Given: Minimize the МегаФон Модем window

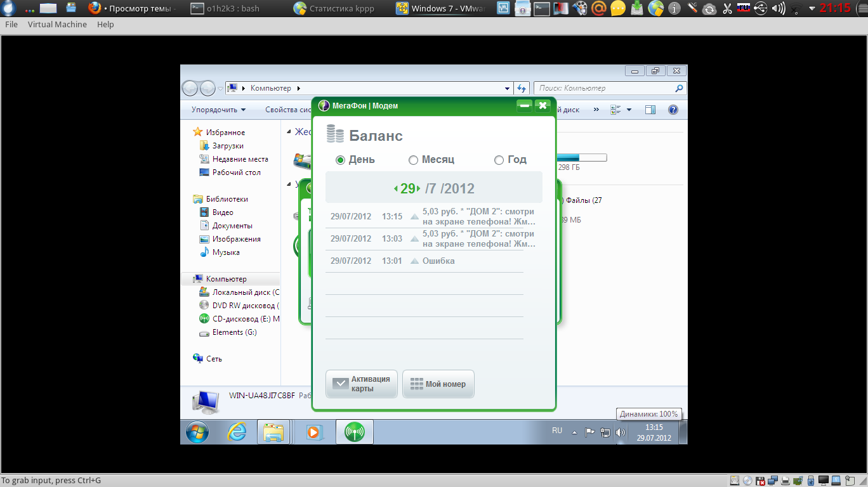Looking at the screenshot, I should click(524, 106).
